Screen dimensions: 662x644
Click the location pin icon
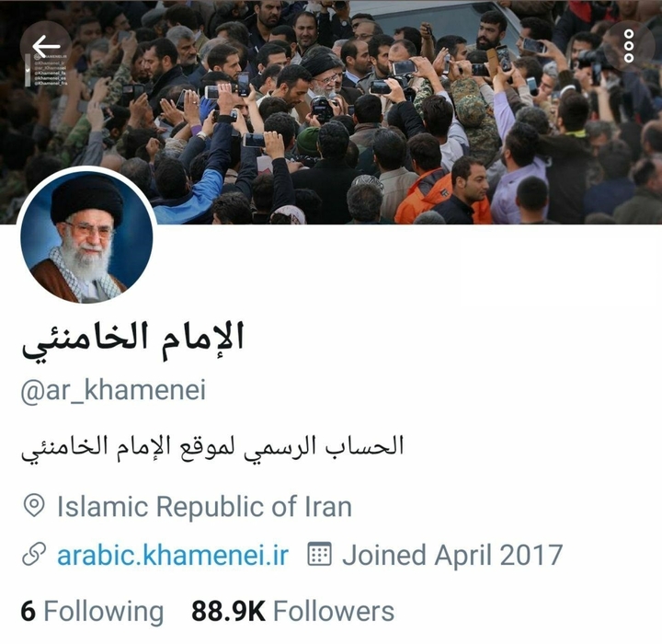[34, 506]
